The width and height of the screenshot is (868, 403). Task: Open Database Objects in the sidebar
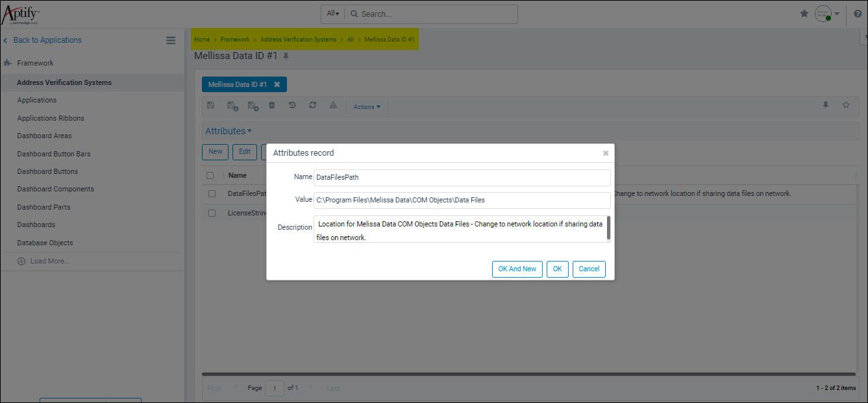(x=45, y=243)
